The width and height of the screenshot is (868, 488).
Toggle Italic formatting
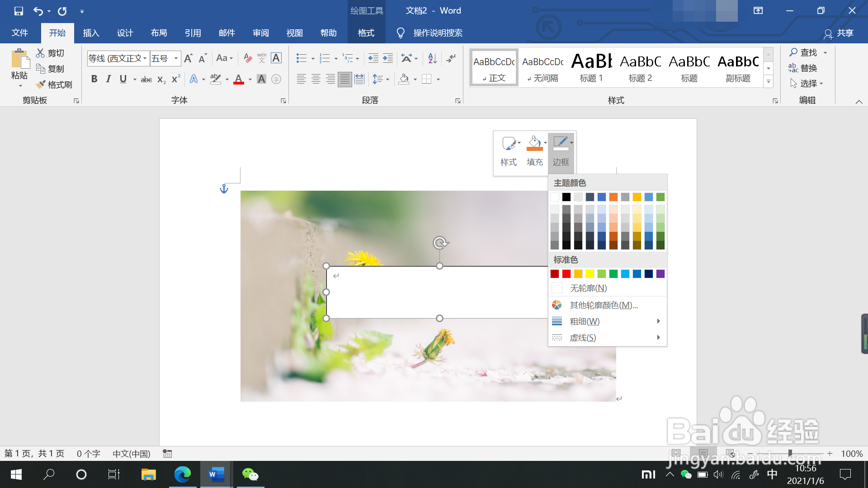pyautogui.click(x=108, y=79)
